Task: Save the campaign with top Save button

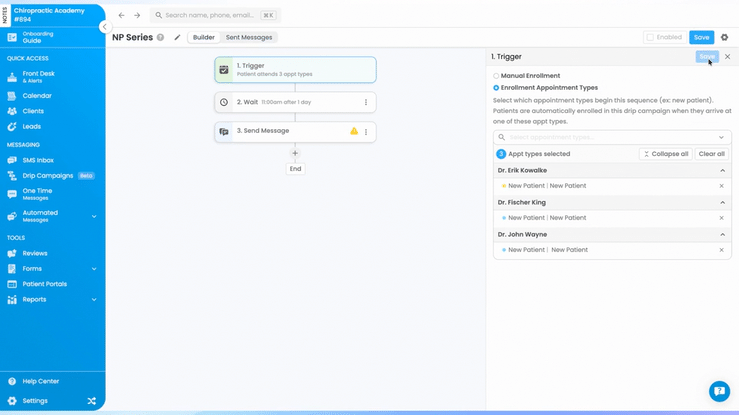Action: click(701, 37)
